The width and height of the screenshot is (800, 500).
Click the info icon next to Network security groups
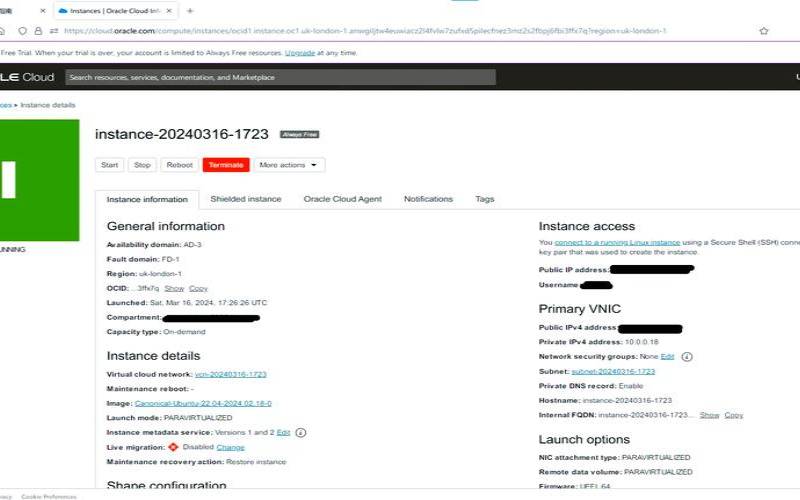coord(688,356)
